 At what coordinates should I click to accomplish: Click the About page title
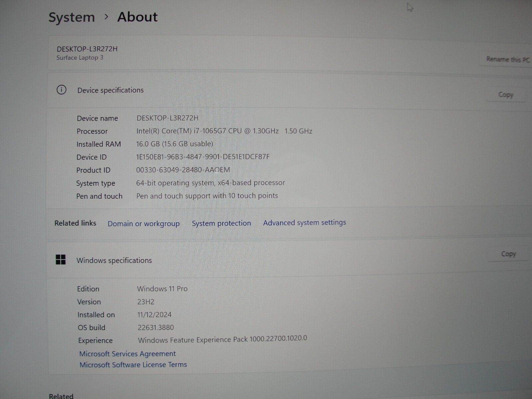(x=137, y=17)
